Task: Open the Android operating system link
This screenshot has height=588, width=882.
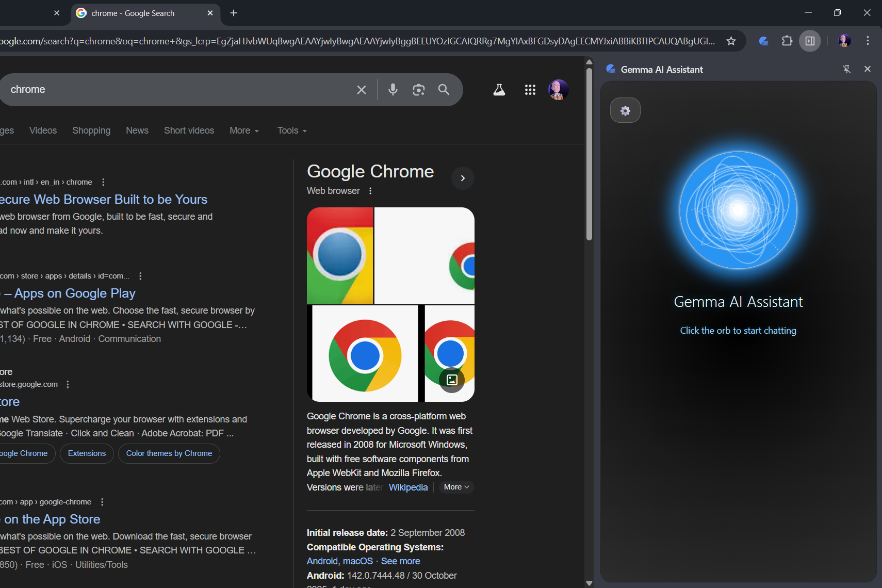Action: pos(322,561)
